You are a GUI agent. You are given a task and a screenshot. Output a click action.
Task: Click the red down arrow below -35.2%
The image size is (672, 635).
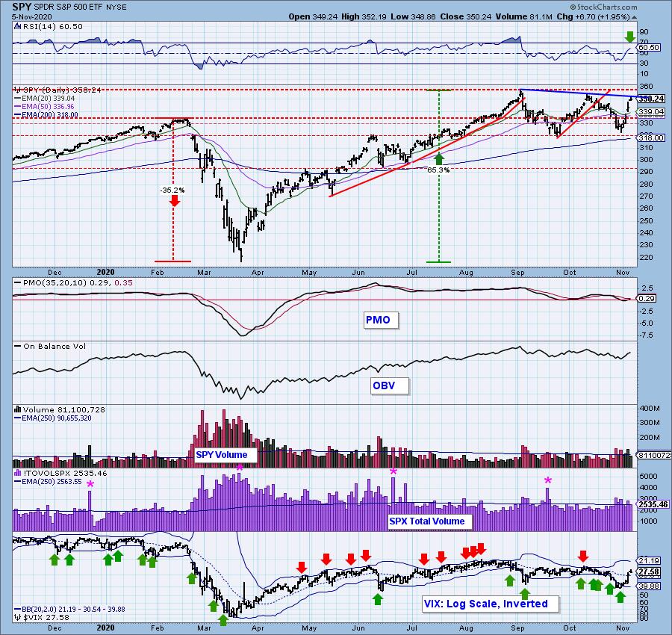pos(174,200)
